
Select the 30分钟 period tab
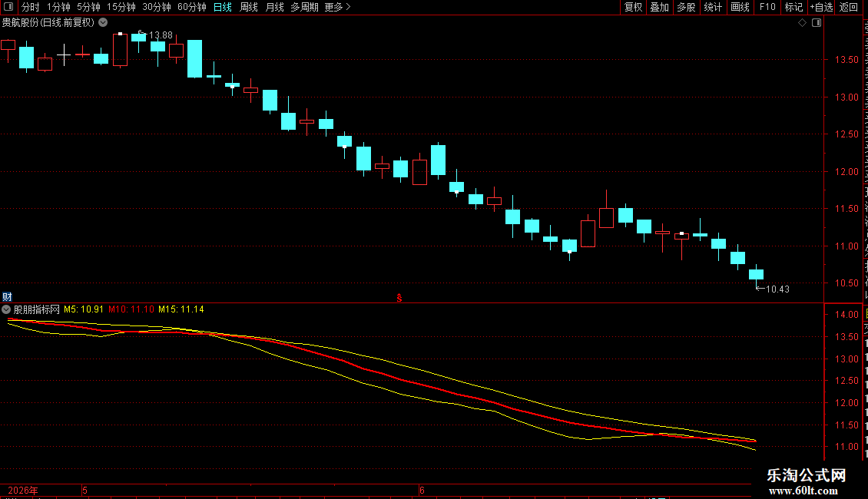point(156,7)
